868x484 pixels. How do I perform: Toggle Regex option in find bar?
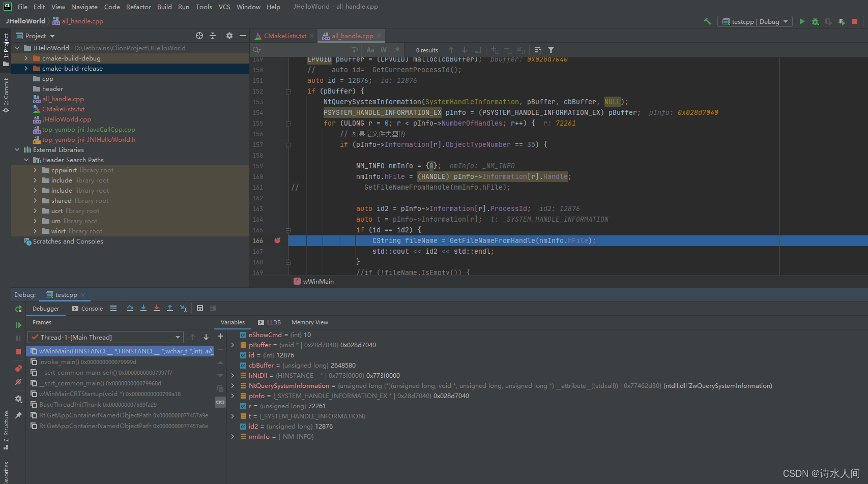click(x=397, y=50)
